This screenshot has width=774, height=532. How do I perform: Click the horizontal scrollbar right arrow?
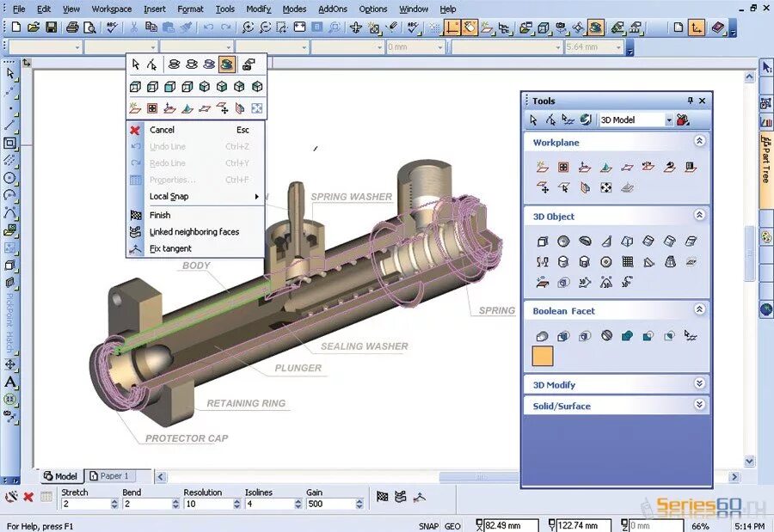734,477
